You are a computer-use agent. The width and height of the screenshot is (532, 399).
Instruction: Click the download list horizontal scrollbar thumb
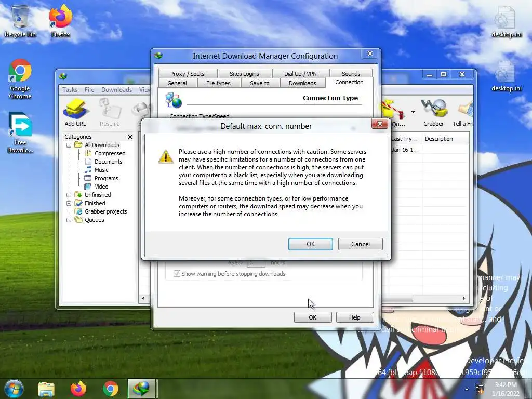coord(397,298)
